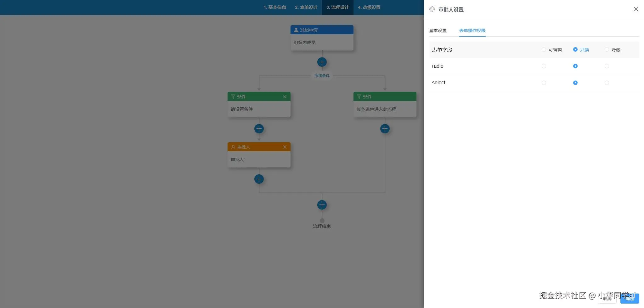Click plus button below 审批人 node
644x308 pixels.
pyautogui.click(x=259, y=179)
